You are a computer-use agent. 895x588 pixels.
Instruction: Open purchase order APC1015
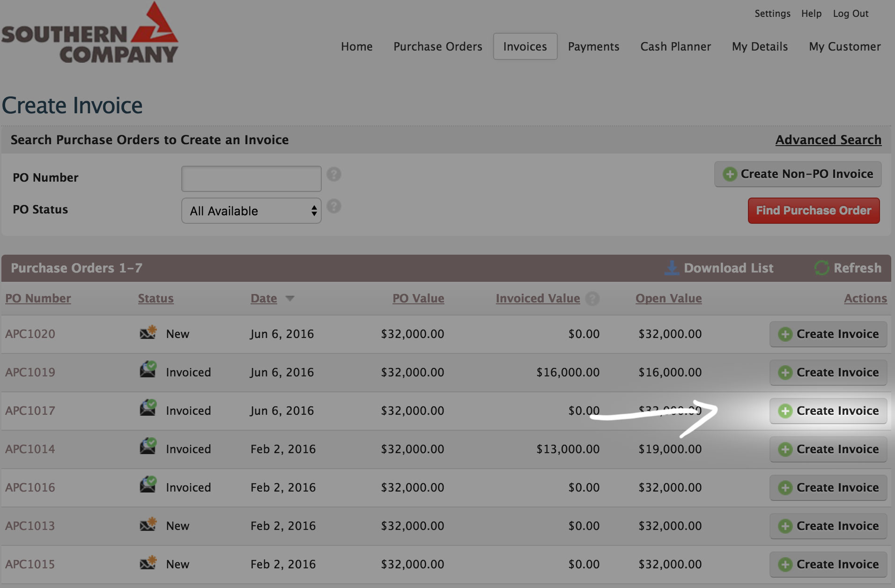pyautogui.click(x=30, y=565)
